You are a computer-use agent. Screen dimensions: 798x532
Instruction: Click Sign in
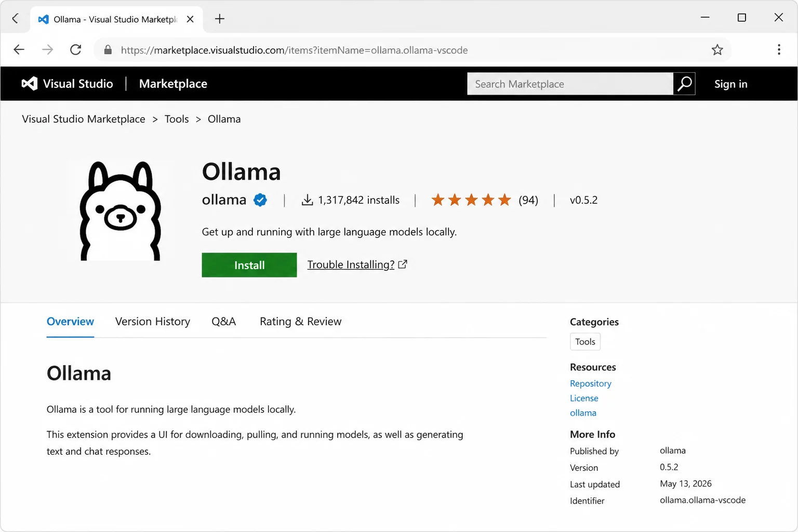(730, 84)
